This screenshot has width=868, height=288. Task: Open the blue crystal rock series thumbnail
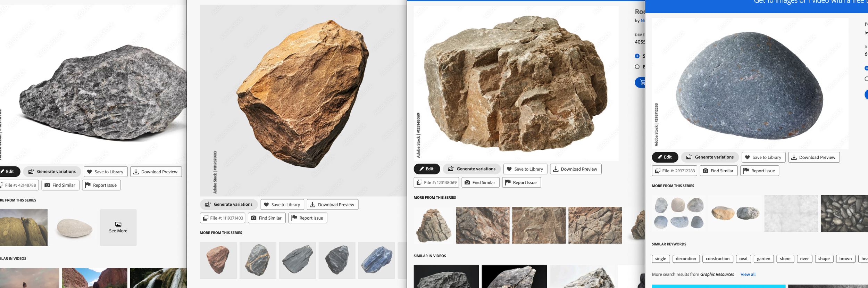[x=377, y=261]
